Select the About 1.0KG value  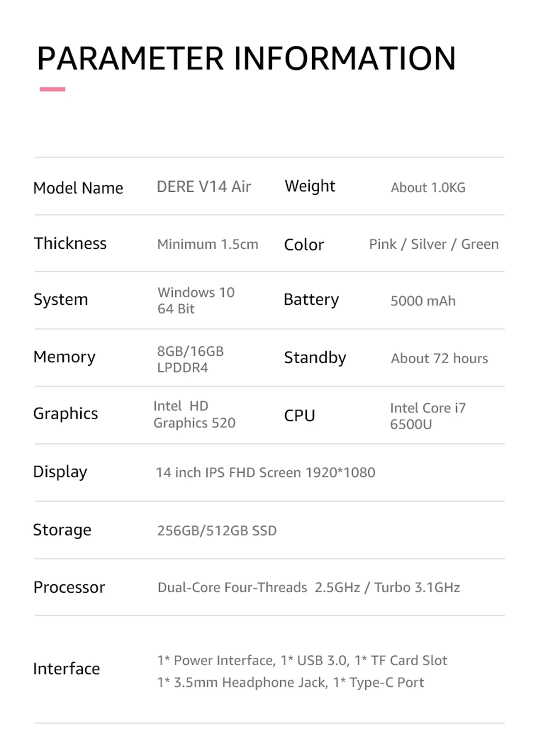coord(428,188)
